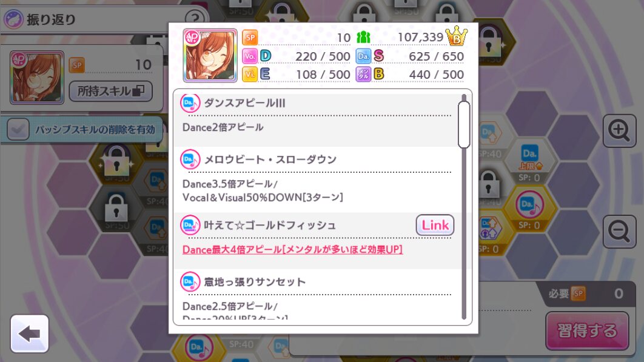Click the gold crown B rank icon
This screenshot has width=644, height=362.
[456, 36]
